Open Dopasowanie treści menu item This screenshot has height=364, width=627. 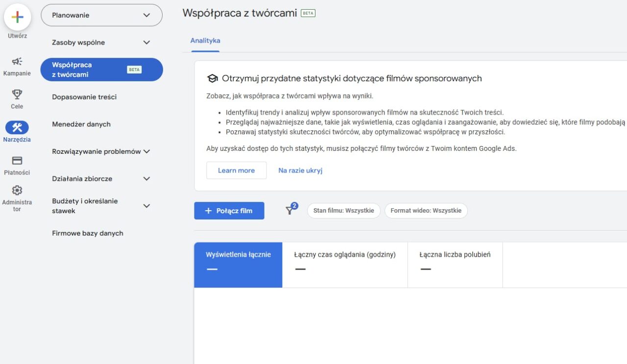click(x=84, y=97)
